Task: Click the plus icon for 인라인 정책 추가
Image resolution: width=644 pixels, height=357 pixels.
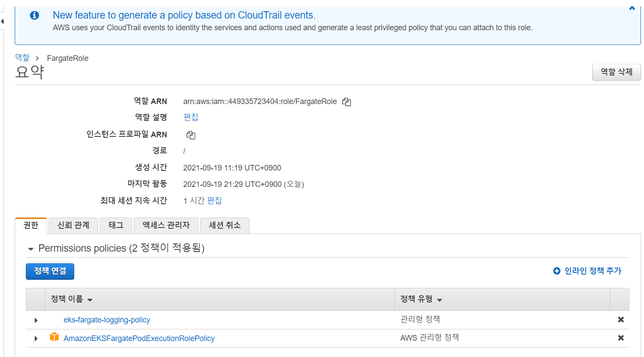Action: [556, 271]
